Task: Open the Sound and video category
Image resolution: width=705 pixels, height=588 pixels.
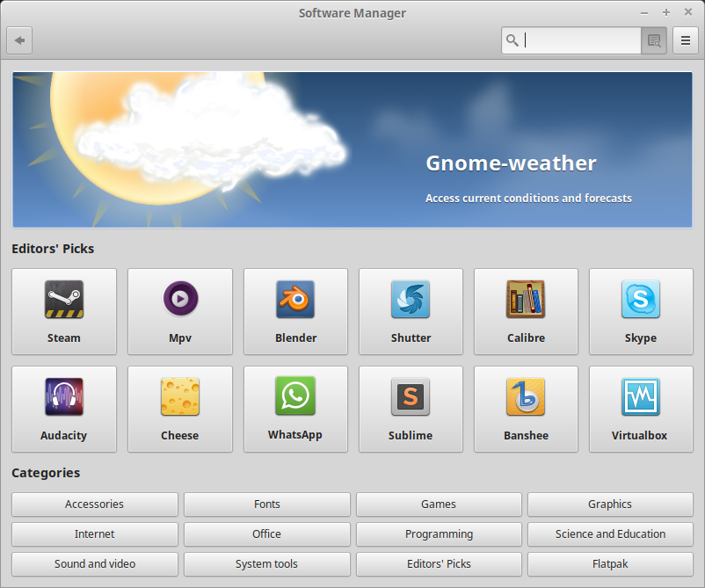Action: [x=95, y=564]
